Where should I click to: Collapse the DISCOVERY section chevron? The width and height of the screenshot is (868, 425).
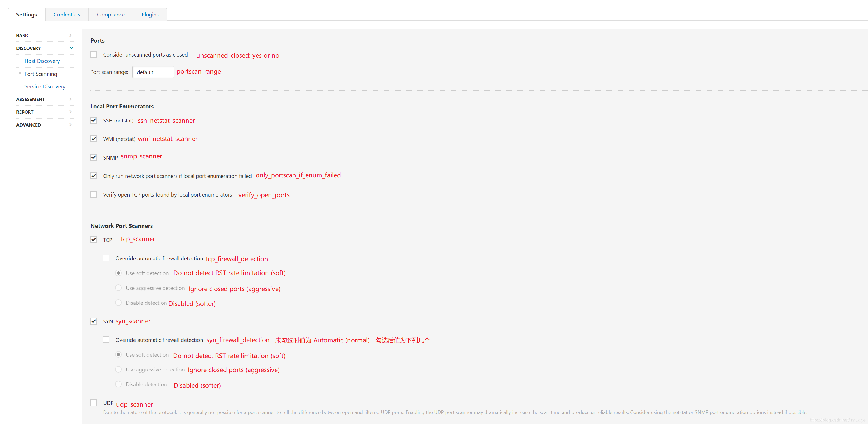coord(71,48)
